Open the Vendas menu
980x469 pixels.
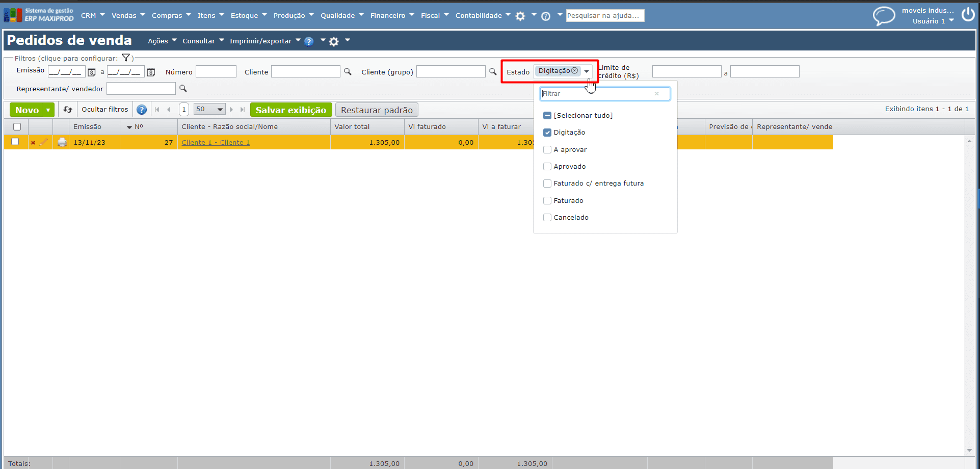128,15
